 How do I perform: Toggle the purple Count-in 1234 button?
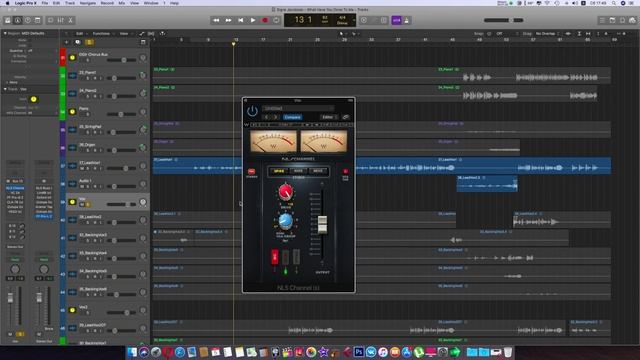[x=396, y=20]
